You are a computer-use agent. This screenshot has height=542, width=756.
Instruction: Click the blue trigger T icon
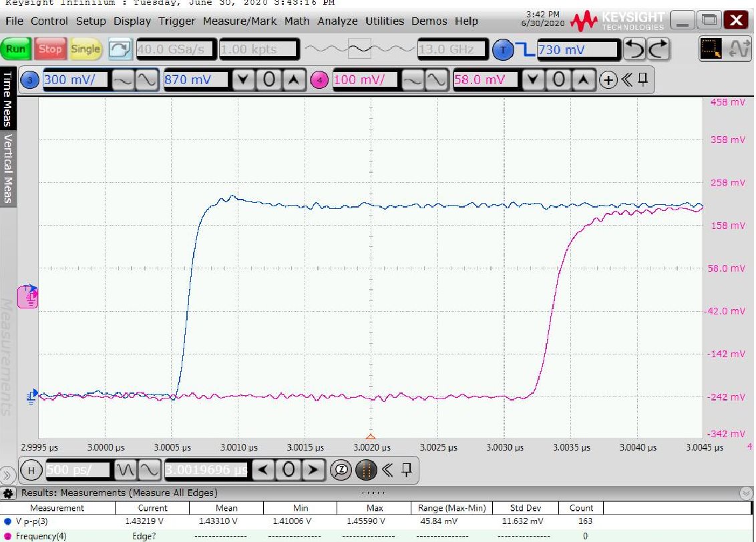[x=503, y=49]
